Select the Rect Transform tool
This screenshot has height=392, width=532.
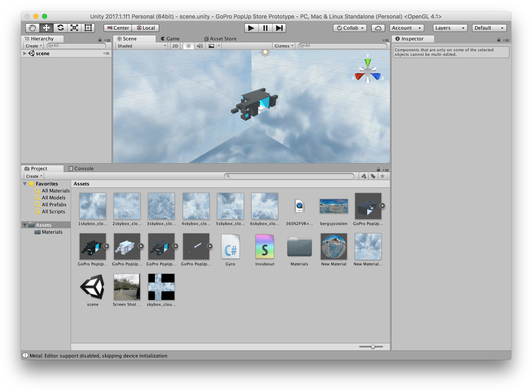tap(88, 28)
